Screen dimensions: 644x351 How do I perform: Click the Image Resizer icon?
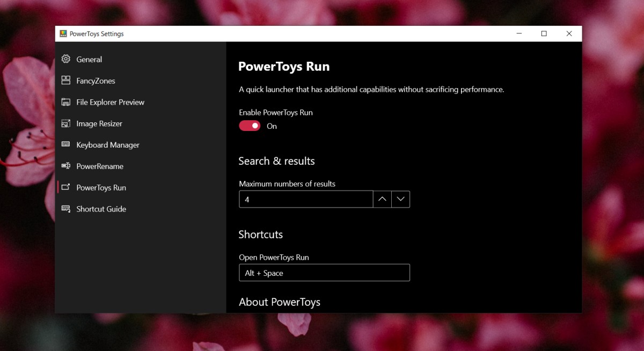coord(66,123)
